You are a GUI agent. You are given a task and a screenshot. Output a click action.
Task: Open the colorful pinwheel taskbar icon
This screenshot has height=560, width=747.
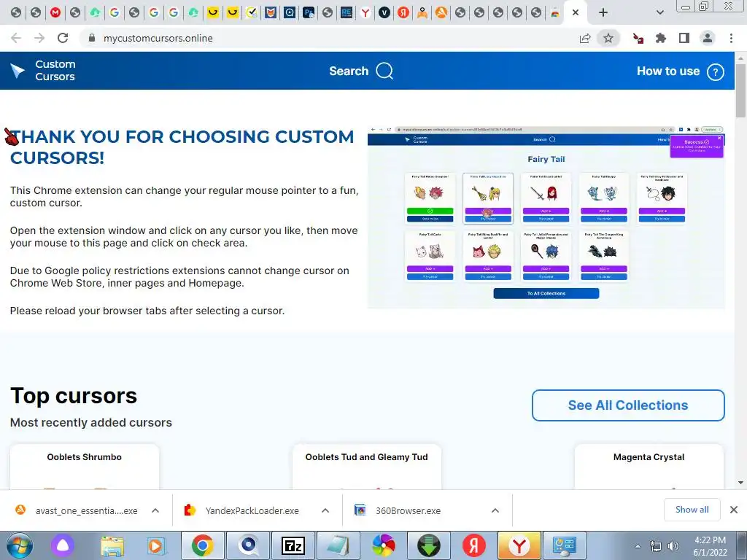pyautogui.click(x=384, y=545)
